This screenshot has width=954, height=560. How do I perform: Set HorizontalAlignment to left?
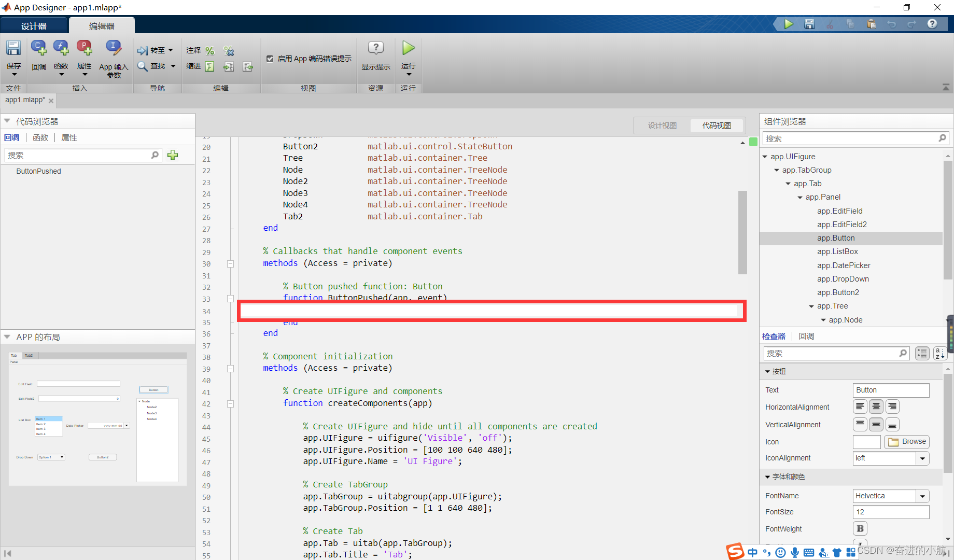[x=860, y=407]
